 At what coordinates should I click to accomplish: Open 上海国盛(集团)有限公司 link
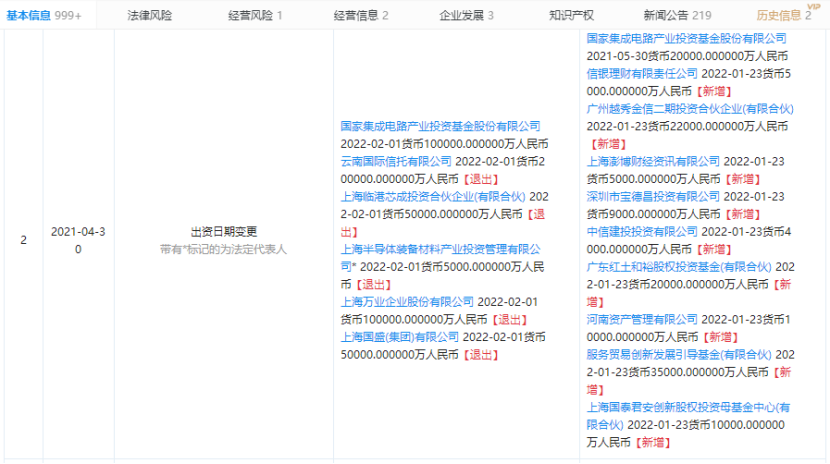click(x=400, y=337)
